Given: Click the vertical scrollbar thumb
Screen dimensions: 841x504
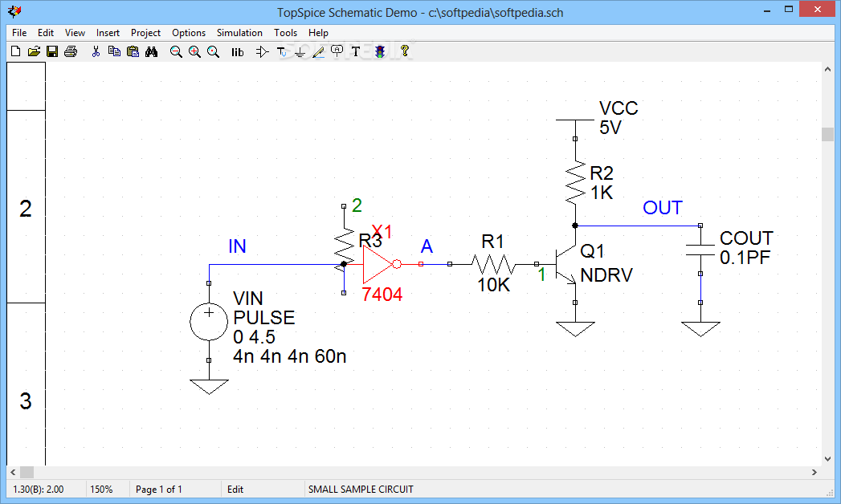Looking at the screenshot, I should tap(827, 134).
